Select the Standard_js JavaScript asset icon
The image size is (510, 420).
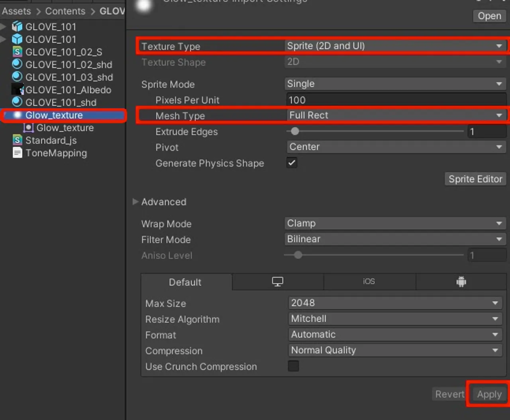(17, 140)
